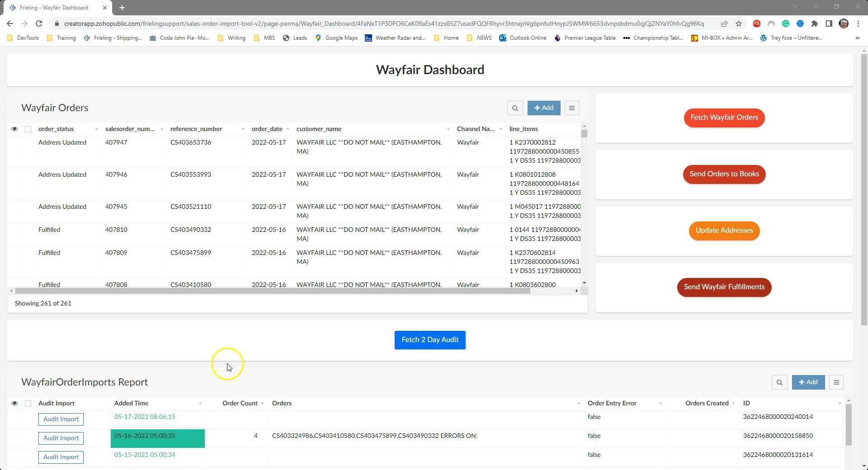Screen dimensions: 868x470
Task: Open the order_status column dropdown
Action: (96, 129)
